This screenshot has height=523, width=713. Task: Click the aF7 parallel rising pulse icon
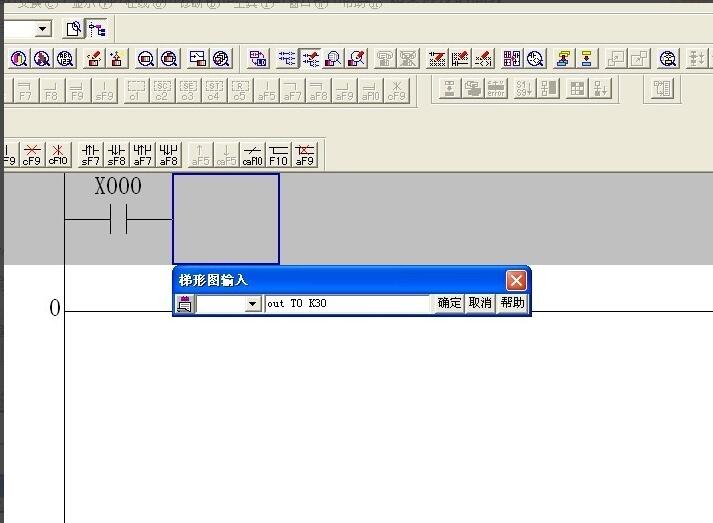pyautogui.click(x=143, y=154)
